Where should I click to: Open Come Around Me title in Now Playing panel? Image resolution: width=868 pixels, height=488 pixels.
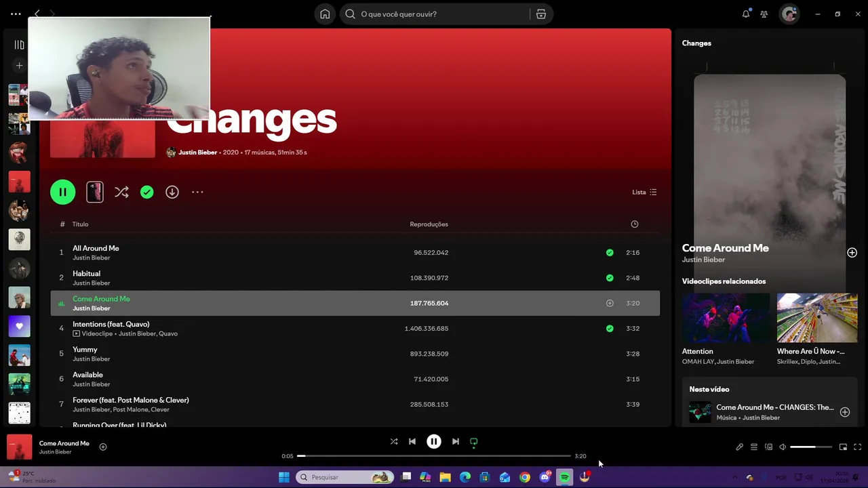click(x=725, y=248)
